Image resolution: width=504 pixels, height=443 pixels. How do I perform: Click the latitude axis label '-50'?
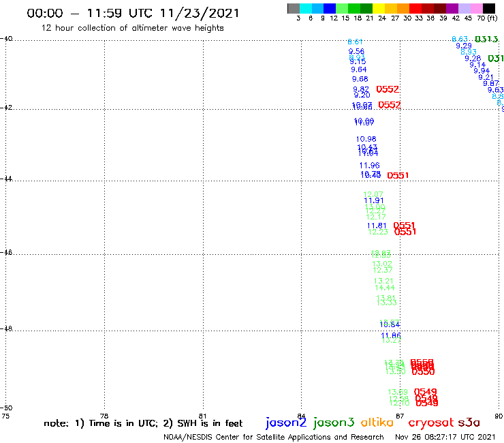(6, 408)
